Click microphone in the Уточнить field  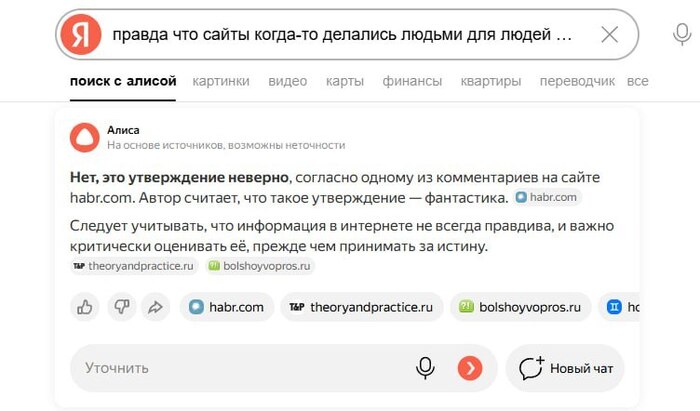tap(426, 368)
